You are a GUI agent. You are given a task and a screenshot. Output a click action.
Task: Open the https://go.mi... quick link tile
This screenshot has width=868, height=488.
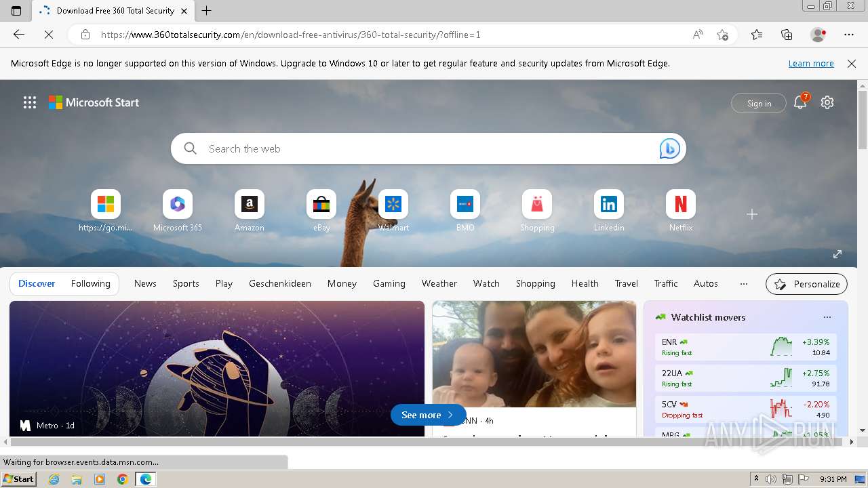[x=106, y=211]
